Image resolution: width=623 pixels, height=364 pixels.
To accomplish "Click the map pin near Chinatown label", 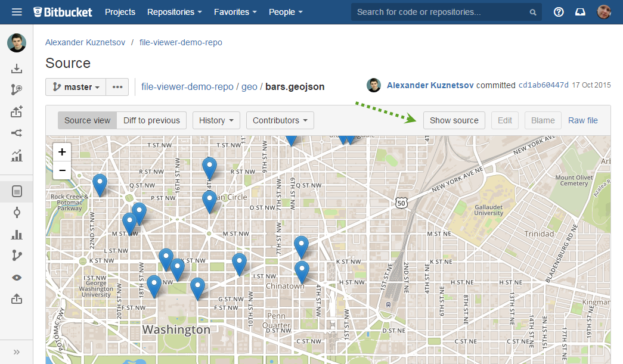I will [x=302, y=272].
